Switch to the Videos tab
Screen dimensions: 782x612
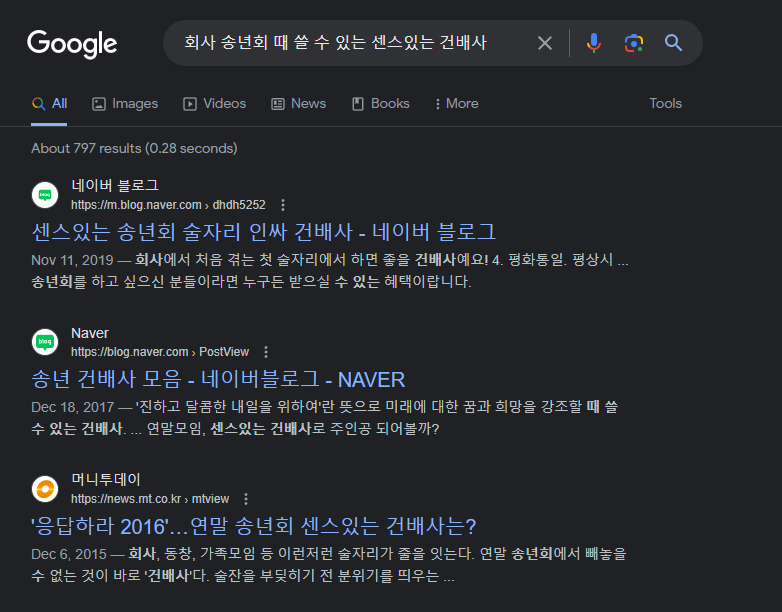(214, 104)
